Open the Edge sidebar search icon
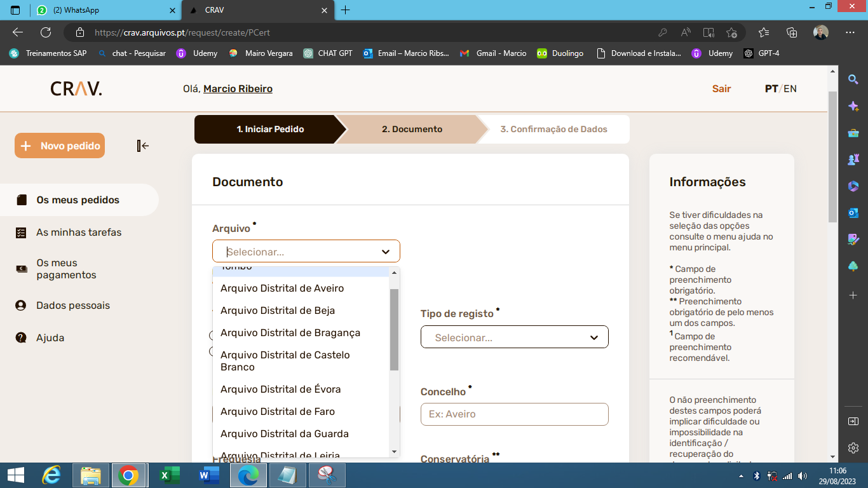868x488 pixels. tap(853, 79)
